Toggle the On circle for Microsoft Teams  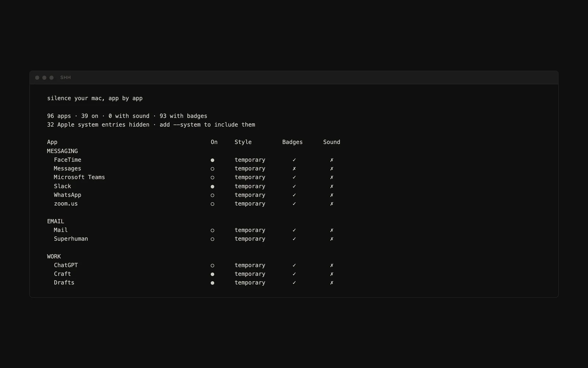[212, 177]
